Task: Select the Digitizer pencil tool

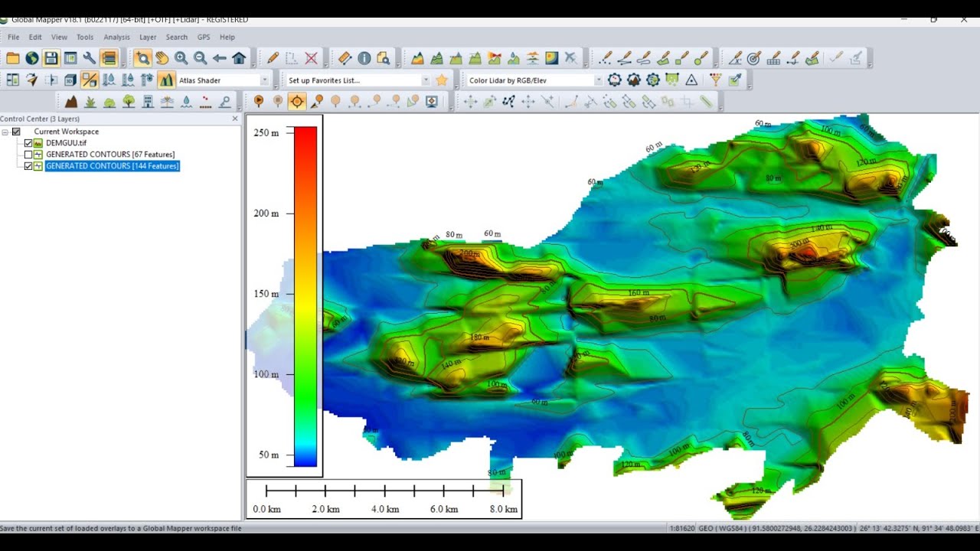Action: 273,58
